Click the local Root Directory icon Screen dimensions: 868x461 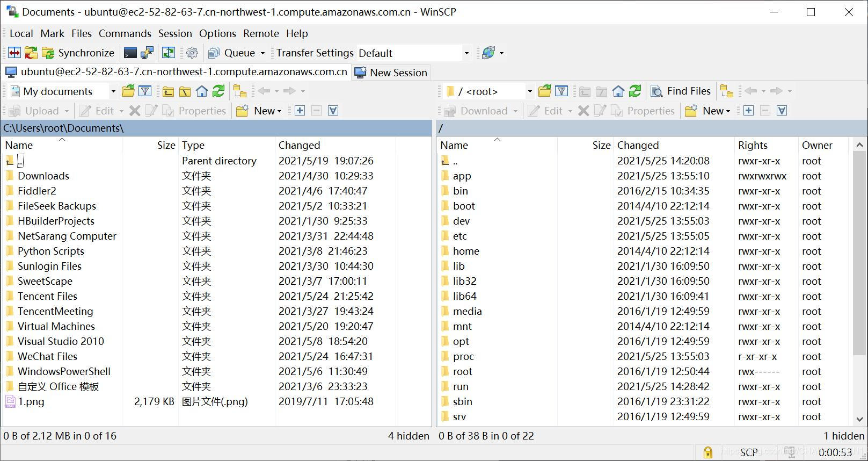coord(185,91)
